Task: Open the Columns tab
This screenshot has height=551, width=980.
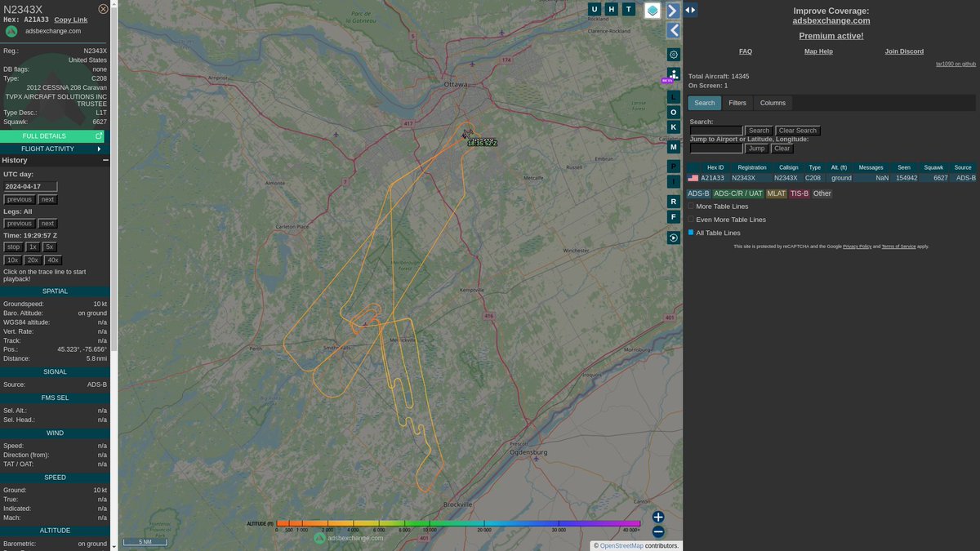Action: click(773, 103)
